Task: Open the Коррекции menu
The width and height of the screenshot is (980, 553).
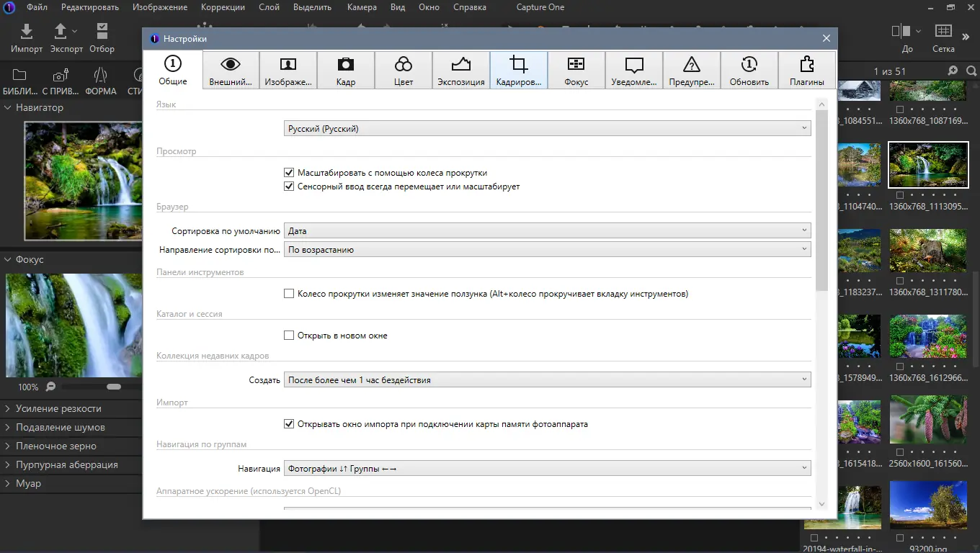Action: tap(223, 7)
